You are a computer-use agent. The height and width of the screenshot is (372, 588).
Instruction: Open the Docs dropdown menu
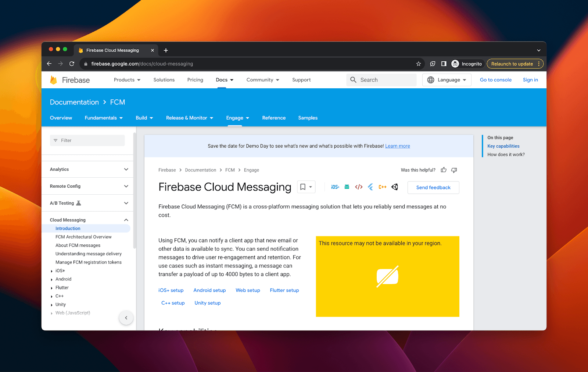225,80
